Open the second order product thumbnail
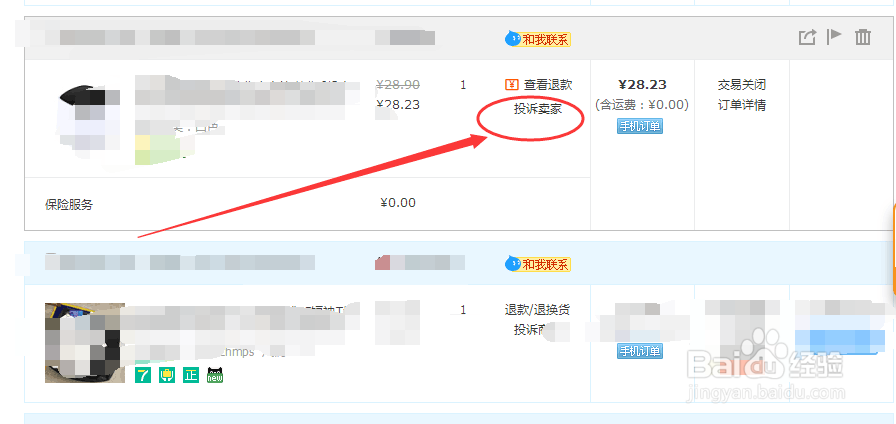This screenshot has height=424, width=896. 85,343
